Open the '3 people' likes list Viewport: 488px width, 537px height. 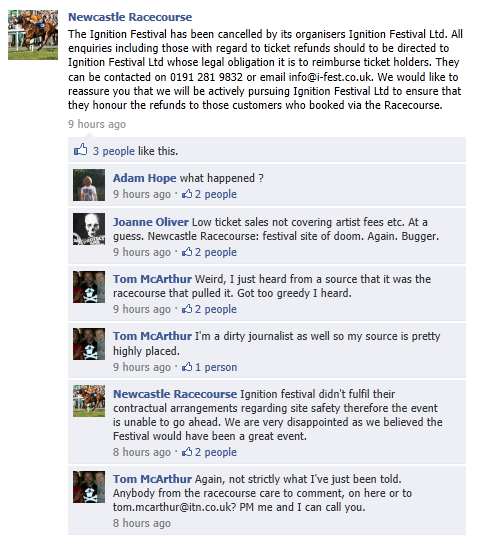pyautogui.click(x=114, y=151)
